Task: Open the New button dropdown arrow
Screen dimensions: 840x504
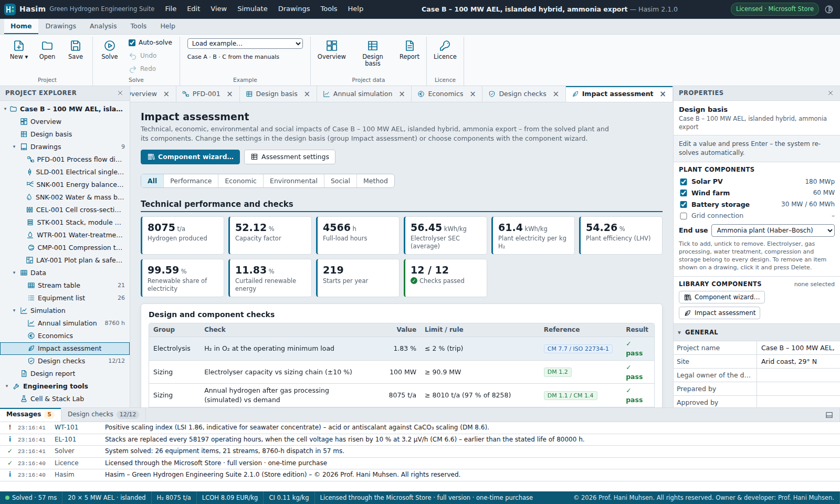Action: pyautogui.click(x=26, y=57)
